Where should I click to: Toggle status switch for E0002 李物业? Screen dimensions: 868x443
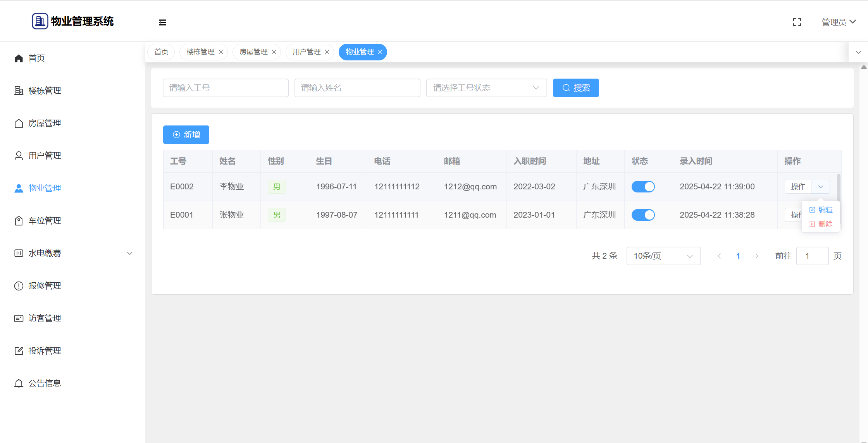[x=643, y=187]
